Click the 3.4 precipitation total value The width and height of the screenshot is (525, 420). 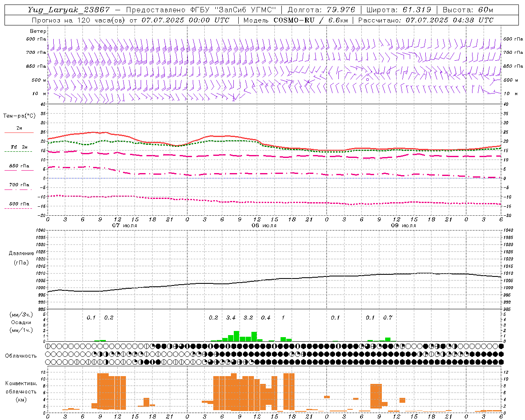(x=231, y=317)
